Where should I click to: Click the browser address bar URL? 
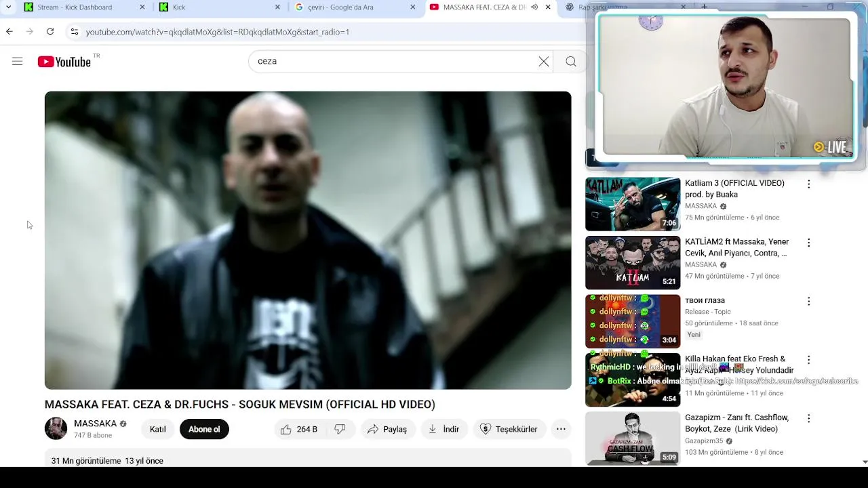click(x=218, y=32)
